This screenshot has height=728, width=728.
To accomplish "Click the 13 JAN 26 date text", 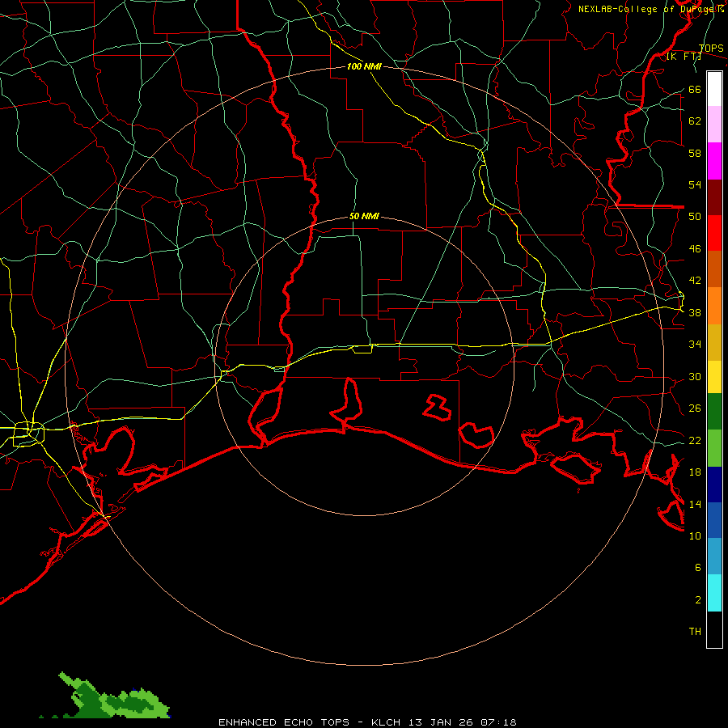I will 441,722.
